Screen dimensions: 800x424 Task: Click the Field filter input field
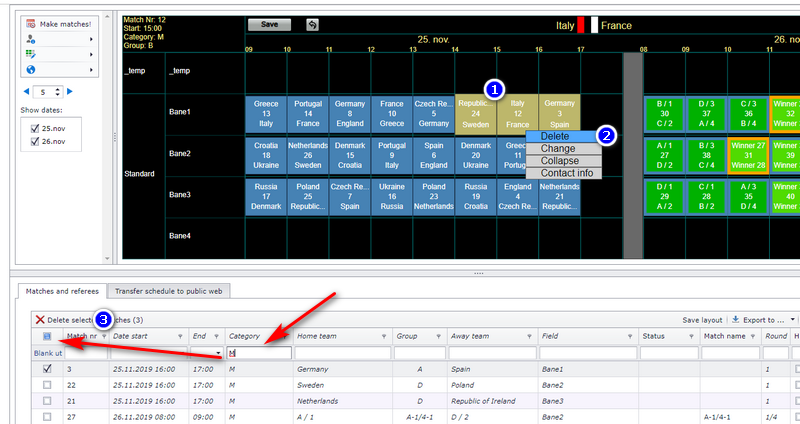click(x=587, y=353)
